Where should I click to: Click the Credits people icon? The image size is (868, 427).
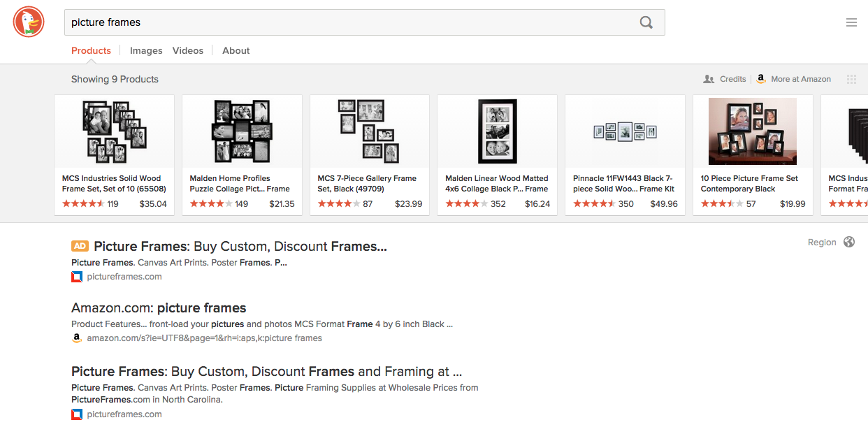(709, 80)
